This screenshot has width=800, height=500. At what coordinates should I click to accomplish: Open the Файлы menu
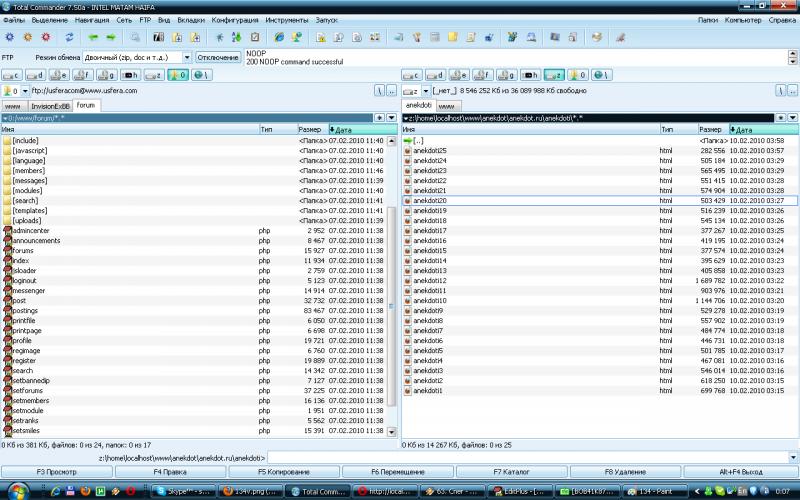14,20
